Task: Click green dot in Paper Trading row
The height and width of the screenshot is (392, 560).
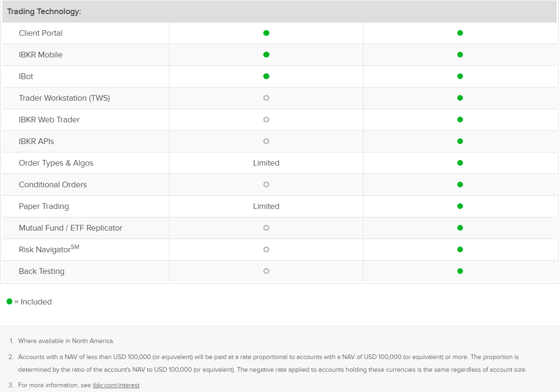Action: click(x=460, y=206)
